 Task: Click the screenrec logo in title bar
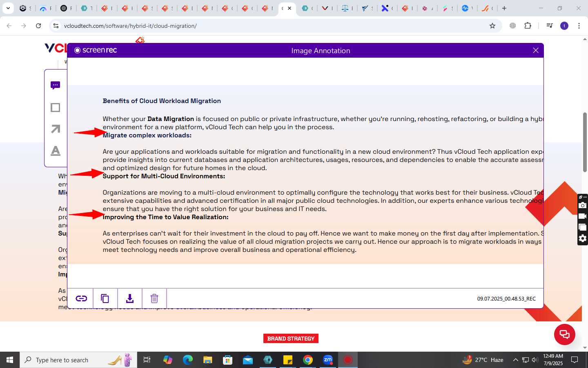point(96,50)
